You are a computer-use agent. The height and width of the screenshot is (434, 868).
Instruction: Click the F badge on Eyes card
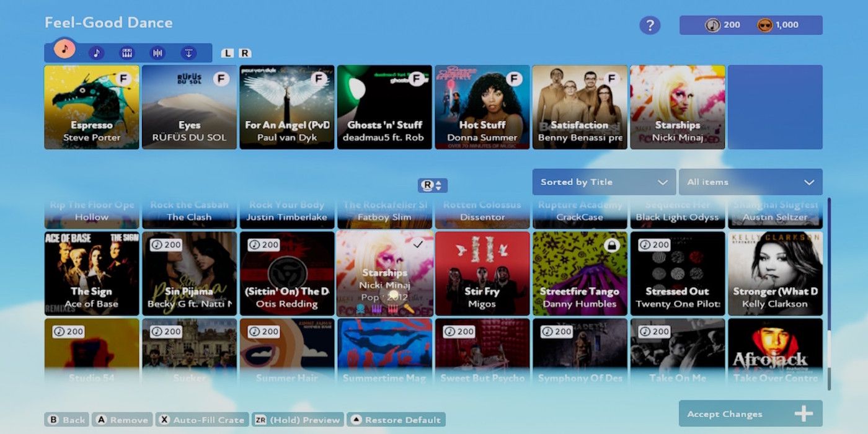click(221, 79)
